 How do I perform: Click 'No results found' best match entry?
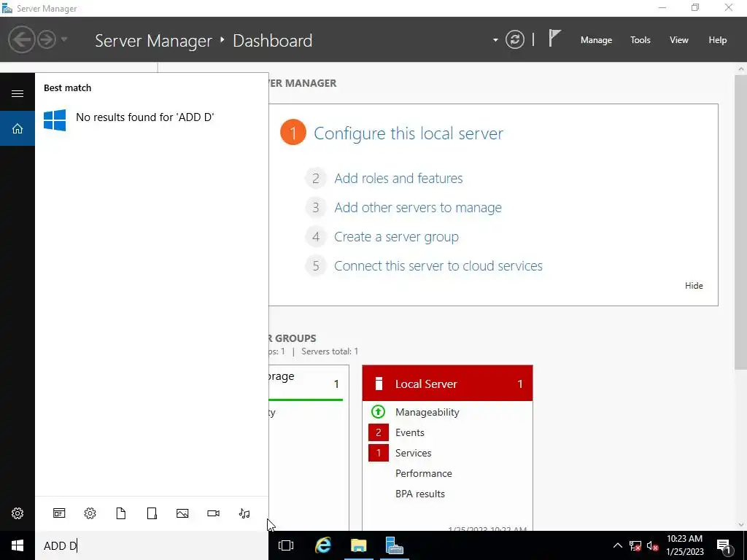152,119
